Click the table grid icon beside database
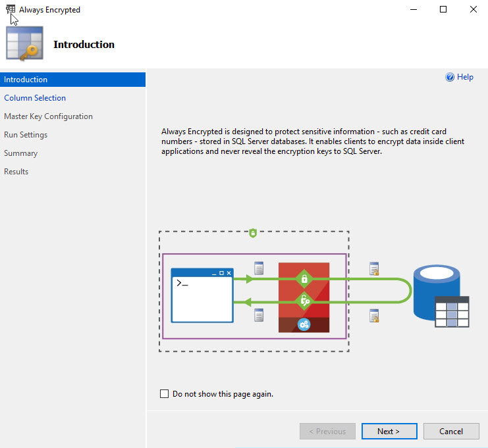 click(x=452, y=312)
